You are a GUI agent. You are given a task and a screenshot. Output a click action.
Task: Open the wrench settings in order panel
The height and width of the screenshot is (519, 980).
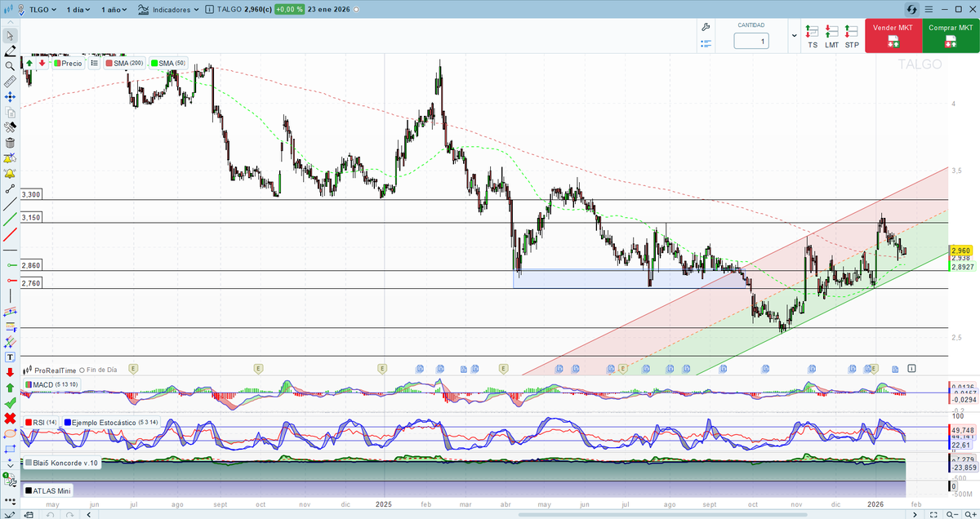click(705, 27)
